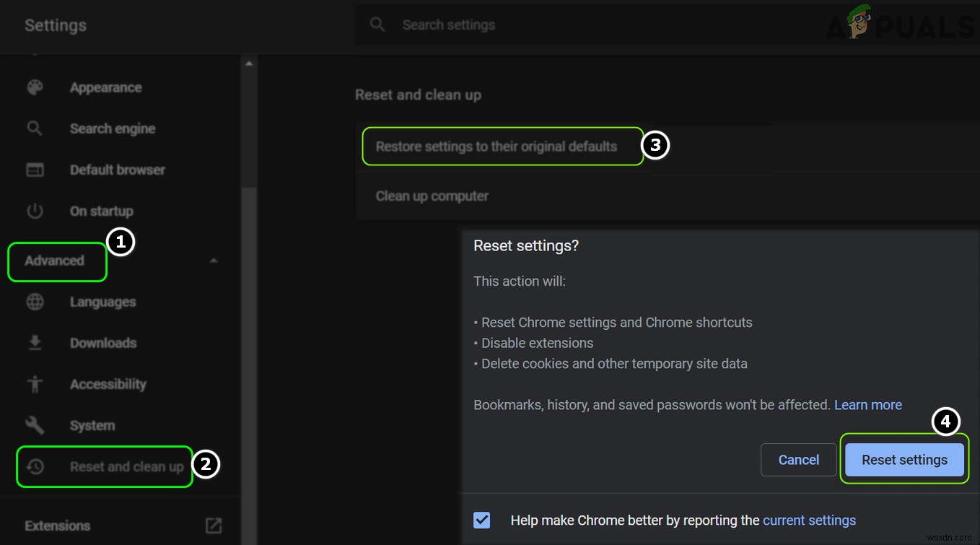Open Clean up computer option
Viewport: 980px width, 545px height.
432,196
